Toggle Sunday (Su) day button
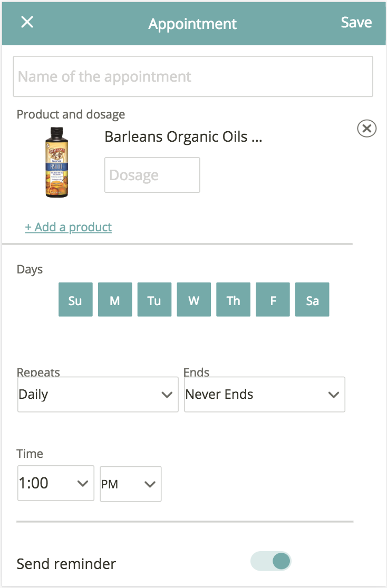387x588 pixels. click(x=75, y=300)
